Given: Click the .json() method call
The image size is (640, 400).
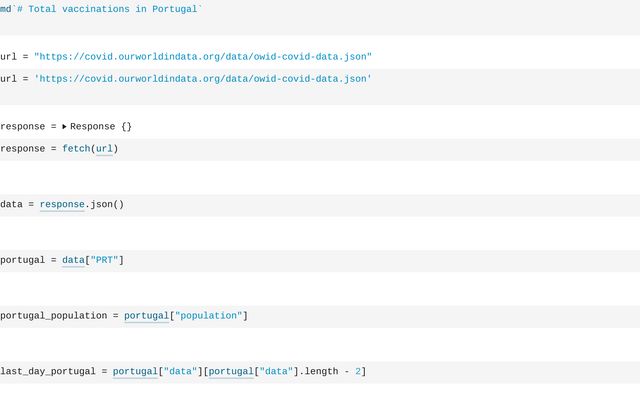Looking at the screenshot, I should click(x=105, y=205).
